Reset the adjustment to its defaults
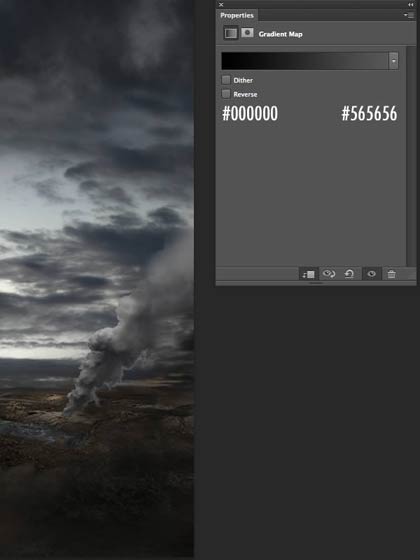 349,274
